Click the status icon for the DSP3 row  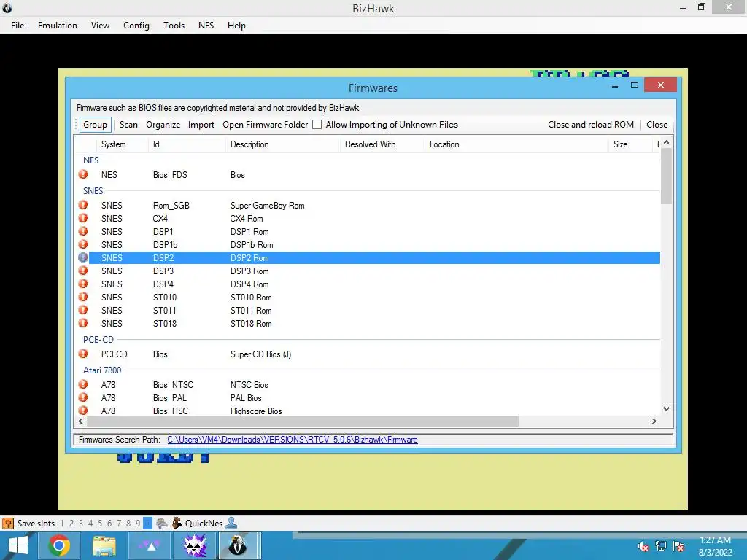[x=83, y=271]
